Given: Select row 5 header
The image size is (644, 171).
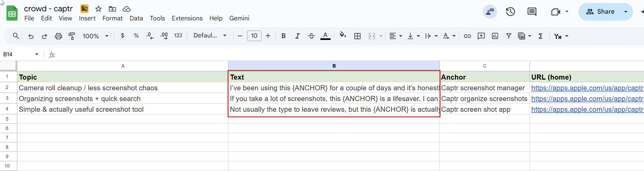Looking at the screenshot, I should tap(7, 119).
